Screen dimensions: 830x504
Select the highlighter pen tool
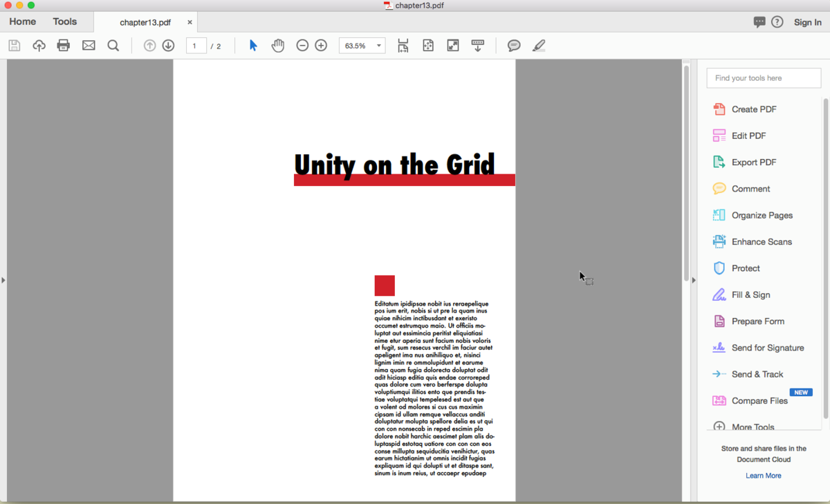(x=539, y=46)
